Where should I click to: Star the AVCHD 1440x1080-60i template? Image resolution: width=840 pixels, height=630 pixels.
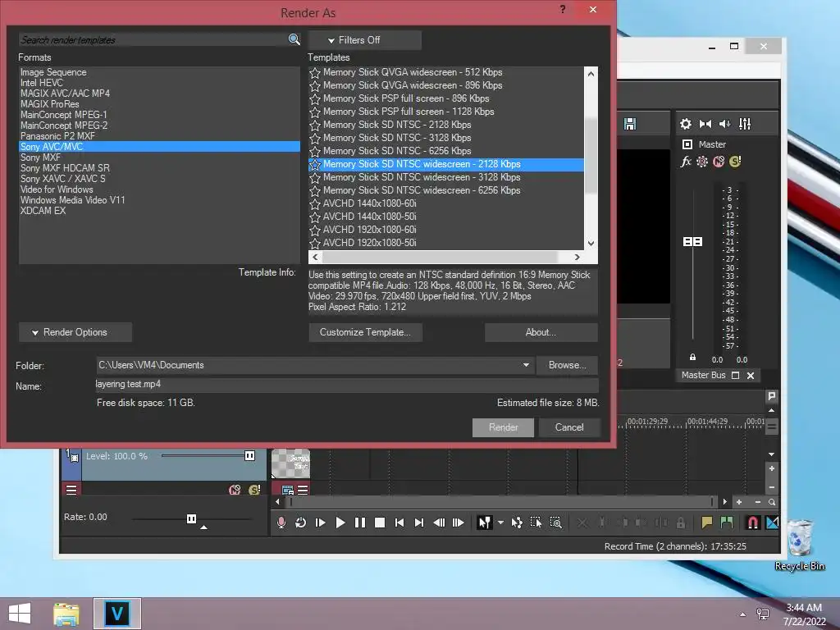315,203
